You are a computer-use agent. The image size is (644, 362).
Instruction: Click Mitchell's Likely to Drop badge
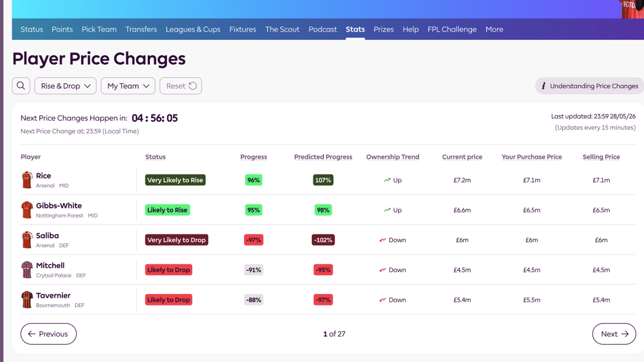coord(168,270)
